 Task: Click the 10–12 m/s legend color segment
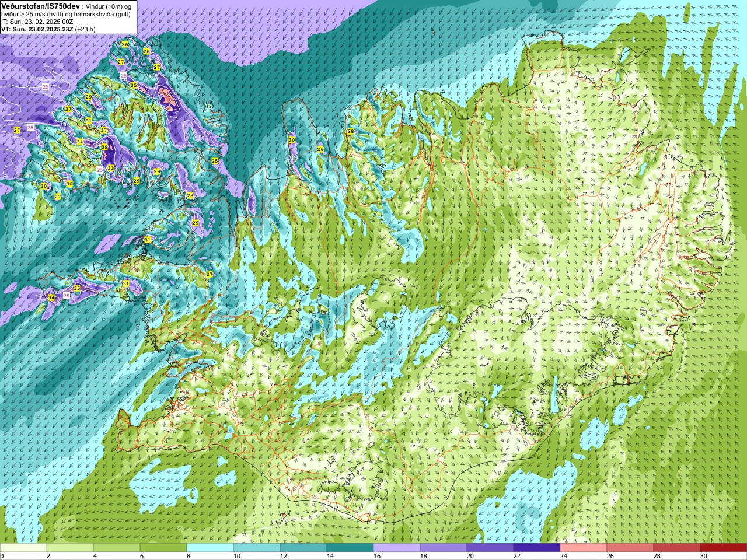coord(257,547)
